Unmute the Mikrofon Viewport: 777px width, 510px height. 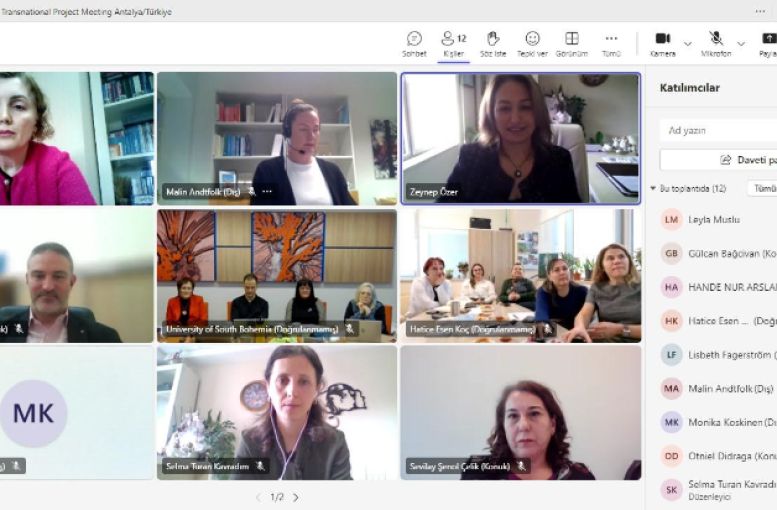pos(716,45)
